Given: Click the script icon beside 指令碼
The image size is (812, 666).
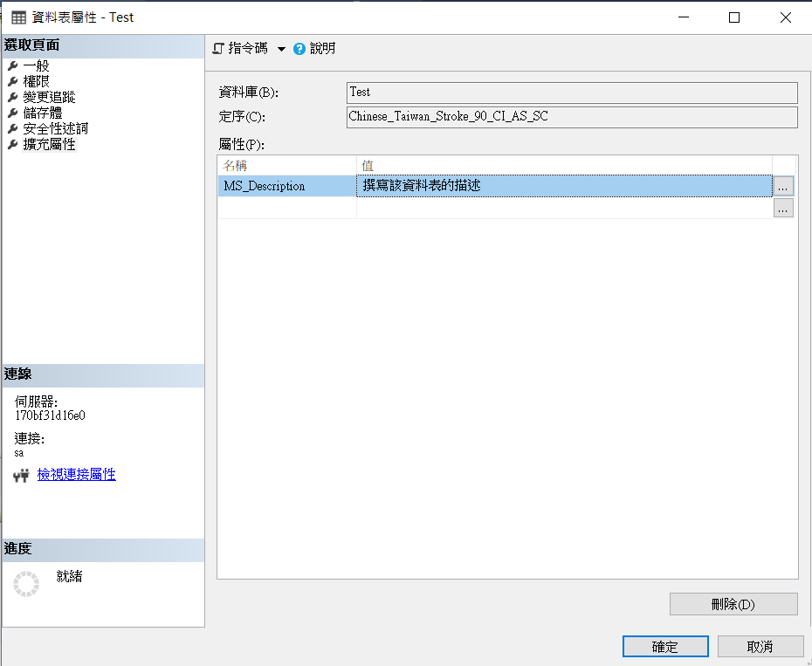Looking at the screenshot, I should point(218,49).
